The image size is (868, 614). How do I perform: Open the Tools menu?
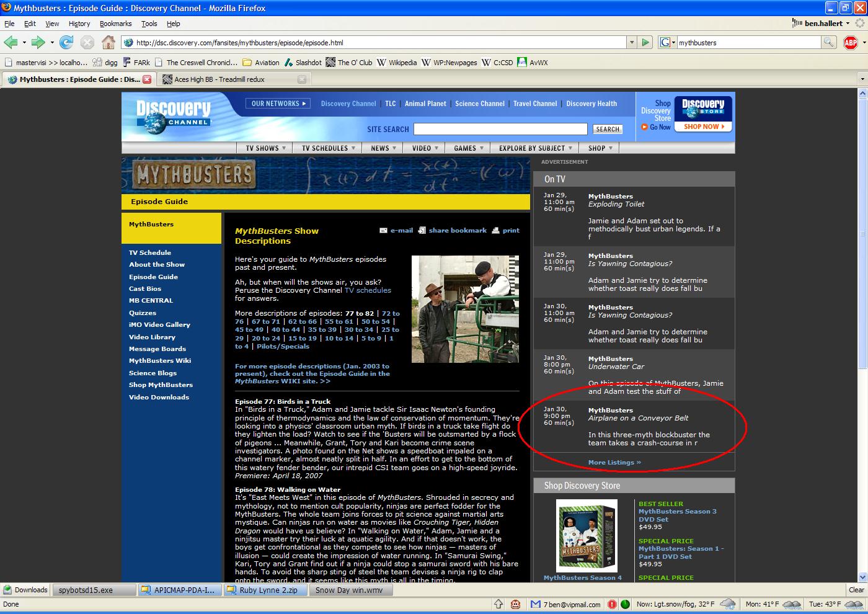tap(149, 24)
